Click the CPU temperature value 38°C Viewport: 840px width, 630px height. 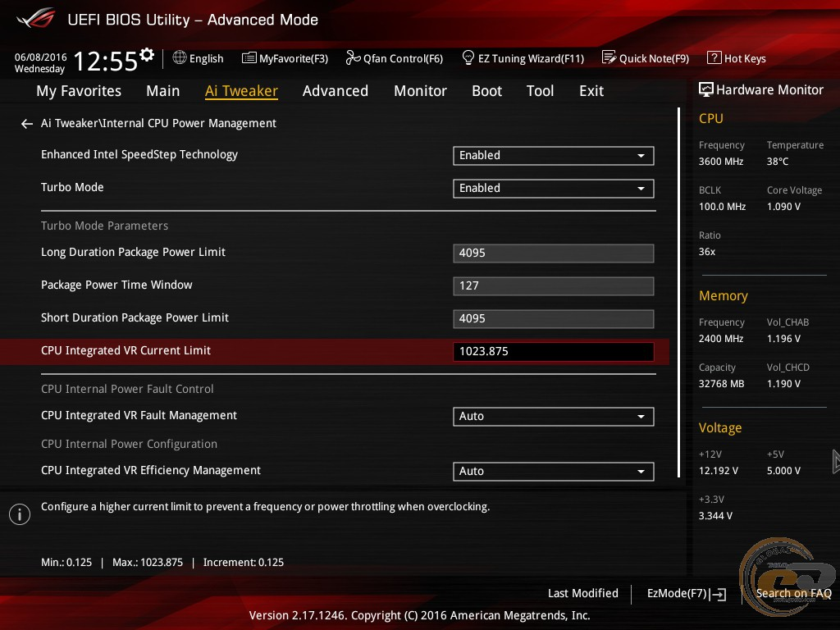point(778,162)
